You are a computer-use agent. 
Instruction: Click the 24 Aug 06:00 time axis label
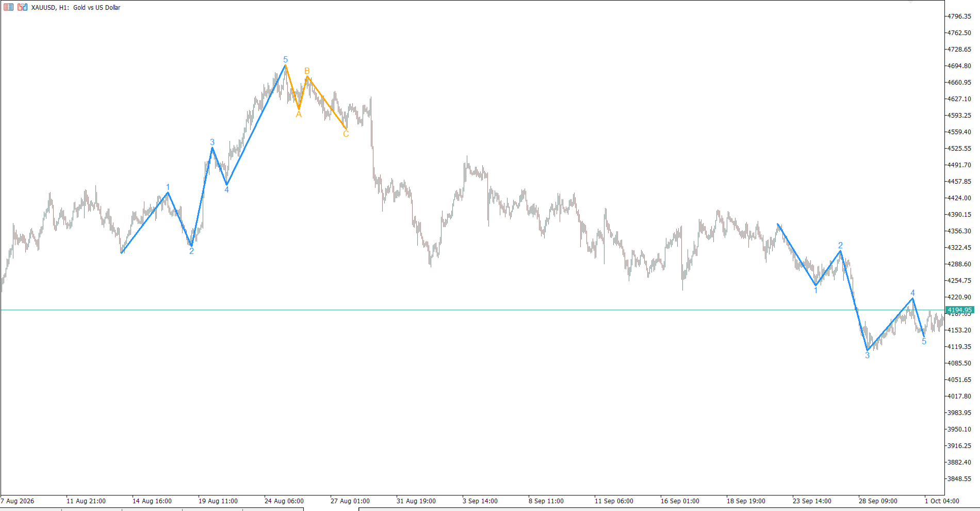click(284, 501)
